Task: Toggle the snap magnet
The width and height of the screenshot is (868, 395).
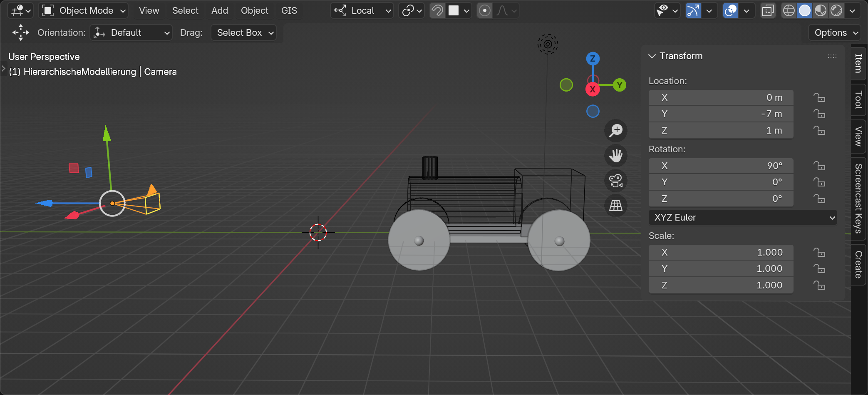Action: coord(437,11)
